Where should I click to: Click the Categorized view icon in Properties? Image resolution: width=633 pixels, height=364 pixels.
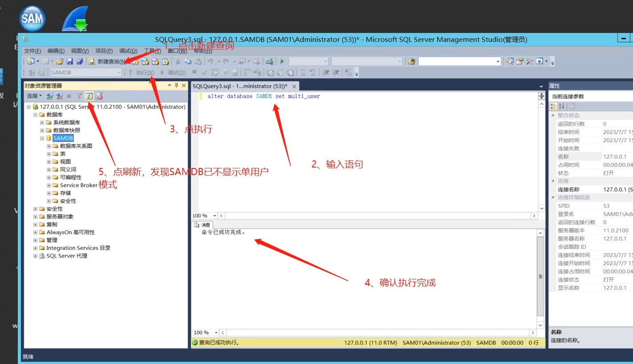553,106
